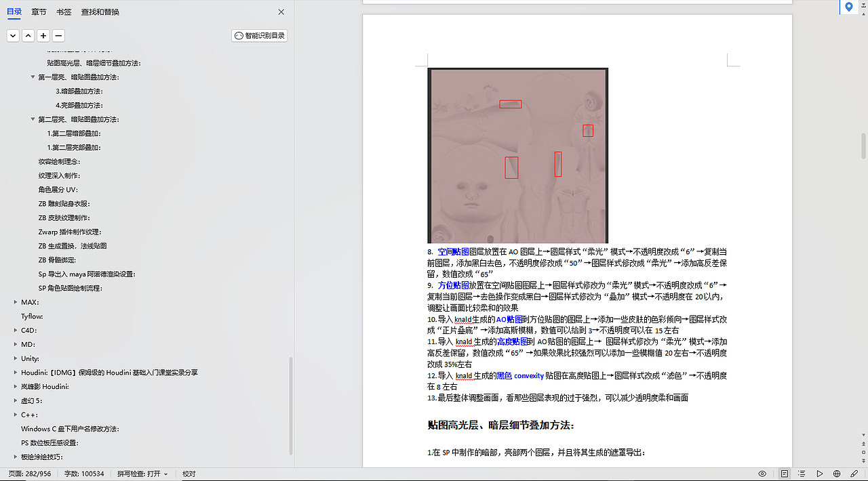This screenshot has height=481, width=868.
Task: Jump to 1.第二层暗部叠加: outline entry
Action: tap(75, 133)
